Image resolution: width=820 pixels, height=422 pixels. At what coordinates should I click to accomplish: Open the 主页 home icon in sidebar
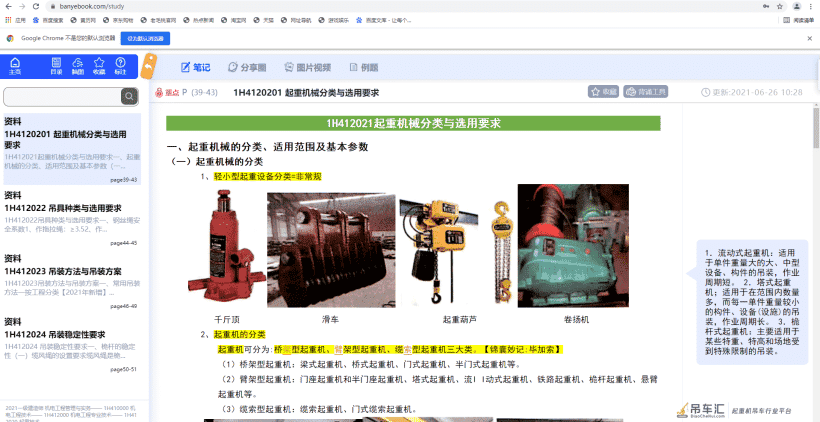(15, 66)
